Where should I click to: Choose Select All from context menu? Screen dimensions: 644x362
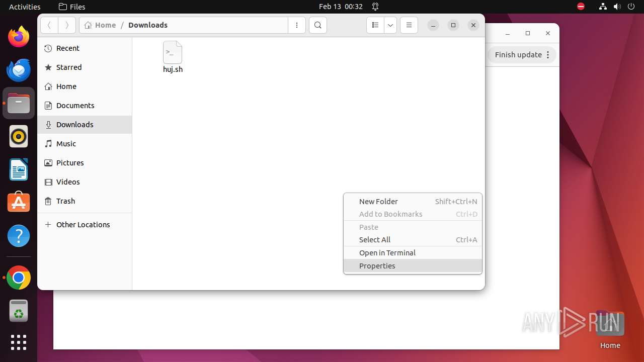pyautogui.click(x=413, y=240)
